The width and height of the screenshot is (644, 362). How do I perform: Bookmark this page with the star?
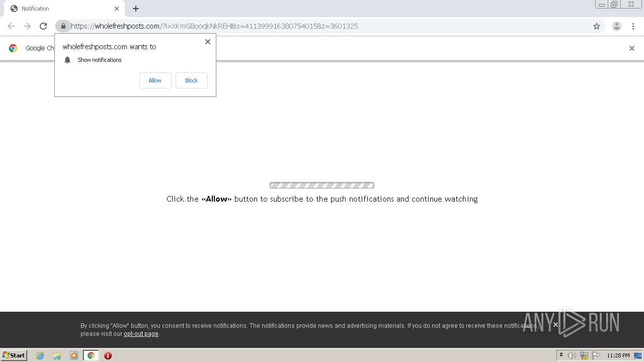click(597, 26)
